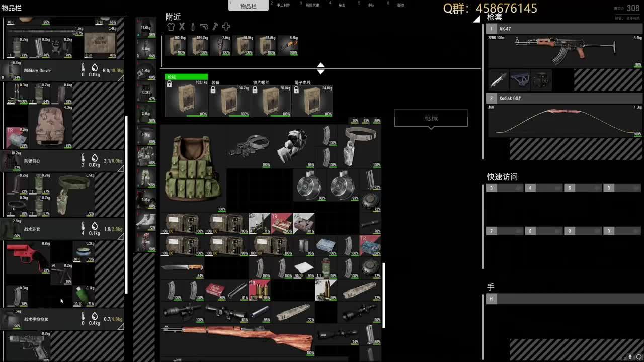Screen dimensions: 644x362
Task: Select the gas mask item
Action: click(x=293, y=146)
